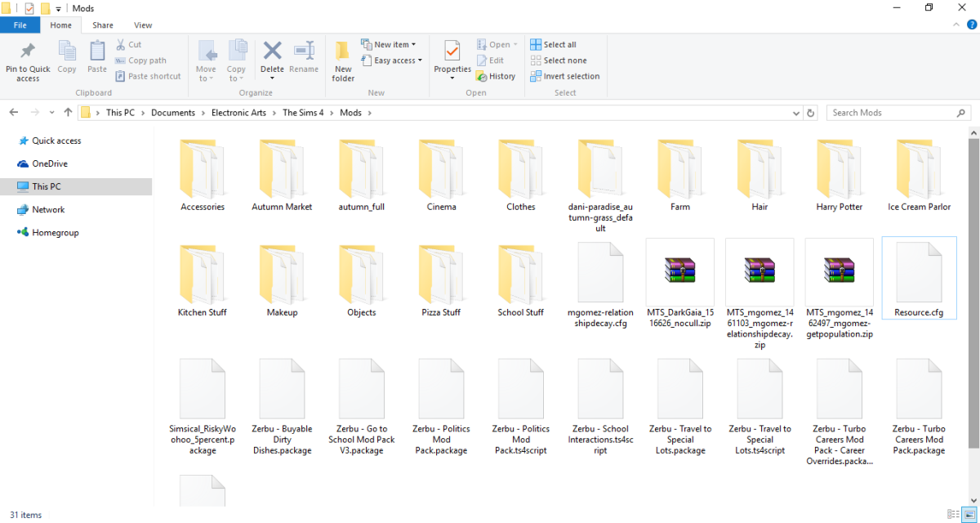Click the Rename icon in ribbon
The image size is (980, 523).
304,53
